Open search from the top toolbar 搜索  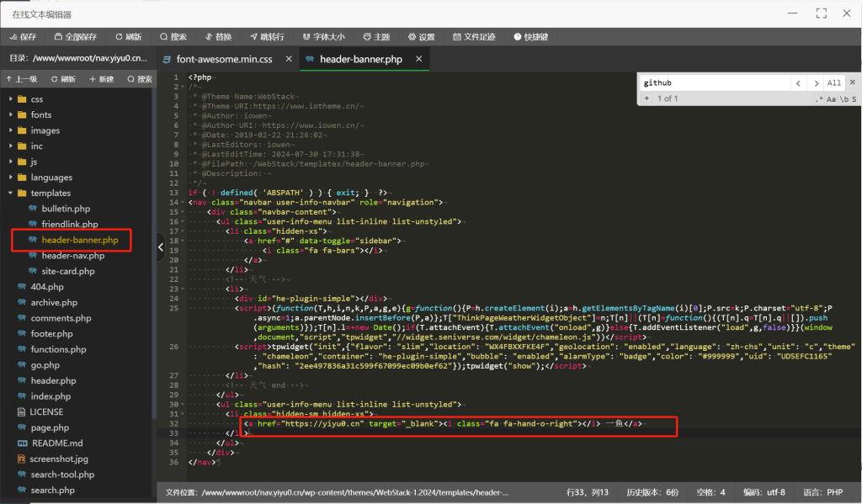tap(173, 37)
